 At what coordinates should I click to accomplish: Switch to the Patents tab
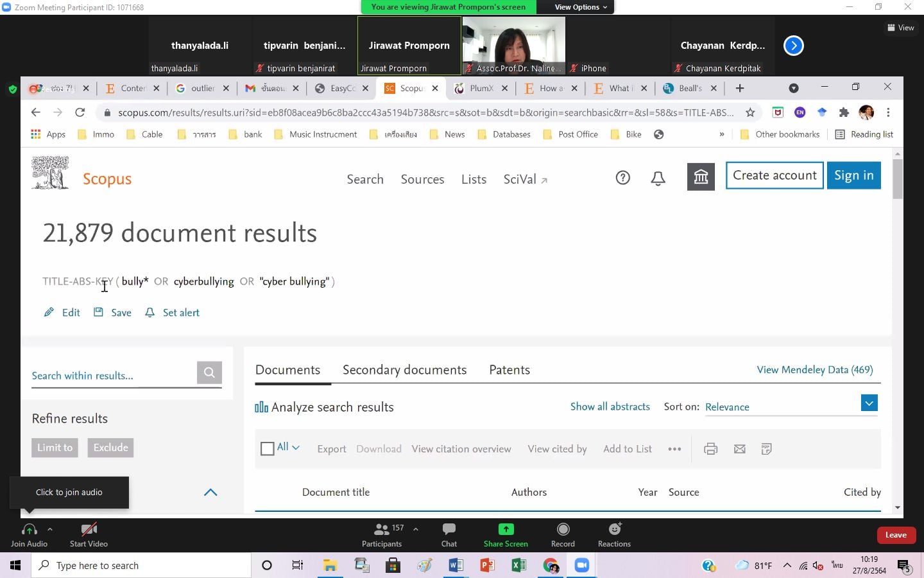coord(509,370)
